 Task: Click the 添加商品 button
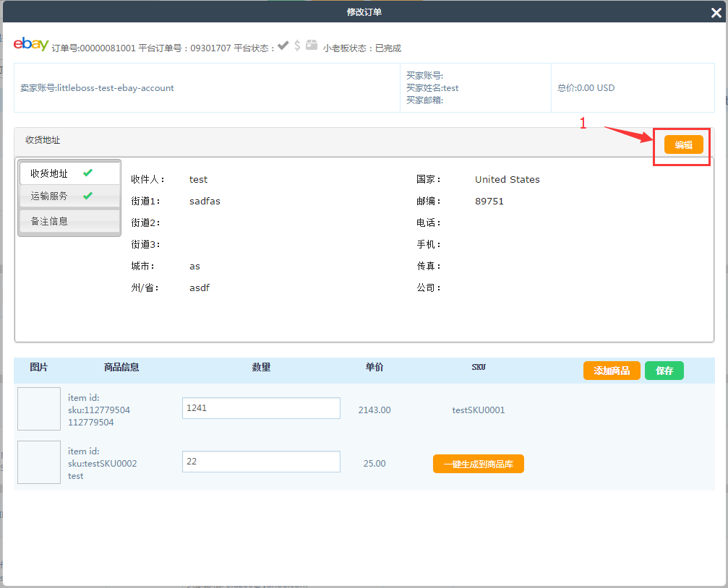pyautogui.click(x=611, y=371)
